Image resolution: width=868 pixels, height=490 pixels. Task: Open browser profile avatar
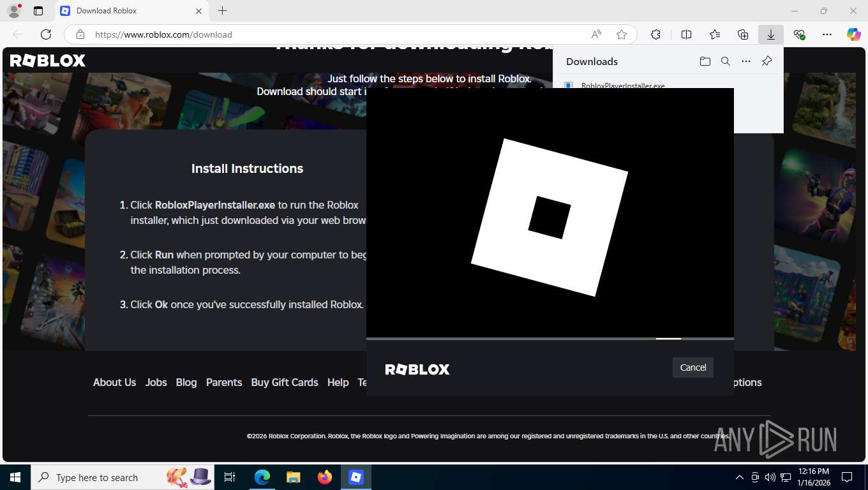(13, 11)
